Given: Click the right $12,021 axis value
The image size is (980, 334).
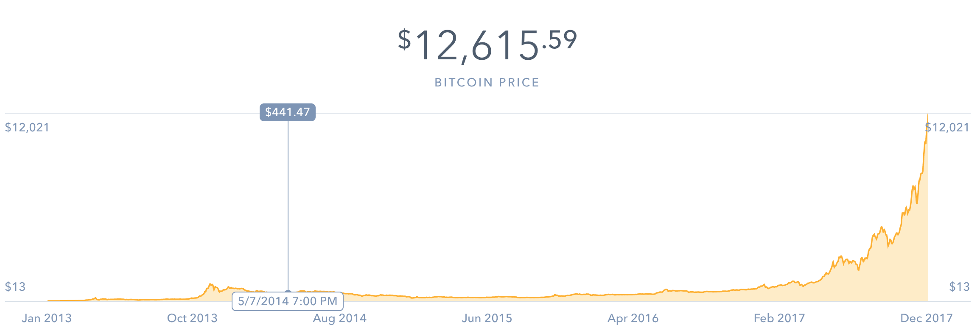Looking at the screenshot, I should pos(947,128).
